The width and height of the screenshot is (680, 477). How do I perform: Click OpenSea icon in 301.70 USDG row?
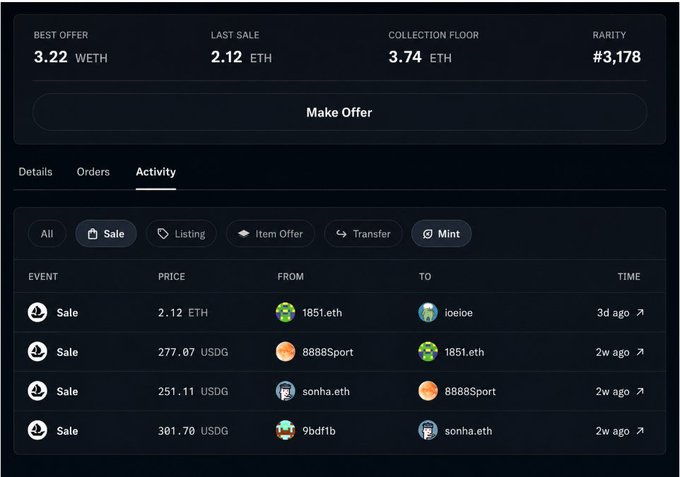[37, 431]
